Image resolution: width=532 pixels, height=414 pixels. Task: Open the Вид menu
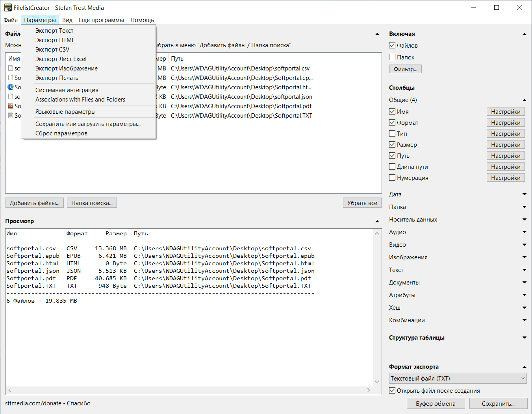click(67, 20)
